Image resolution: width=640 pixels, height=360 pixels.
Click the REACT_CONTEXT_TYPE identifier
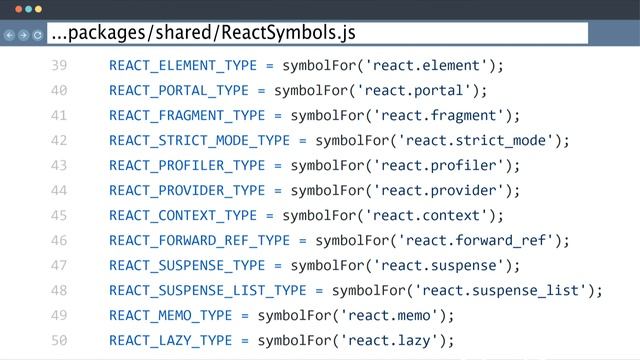pos(183,216)
